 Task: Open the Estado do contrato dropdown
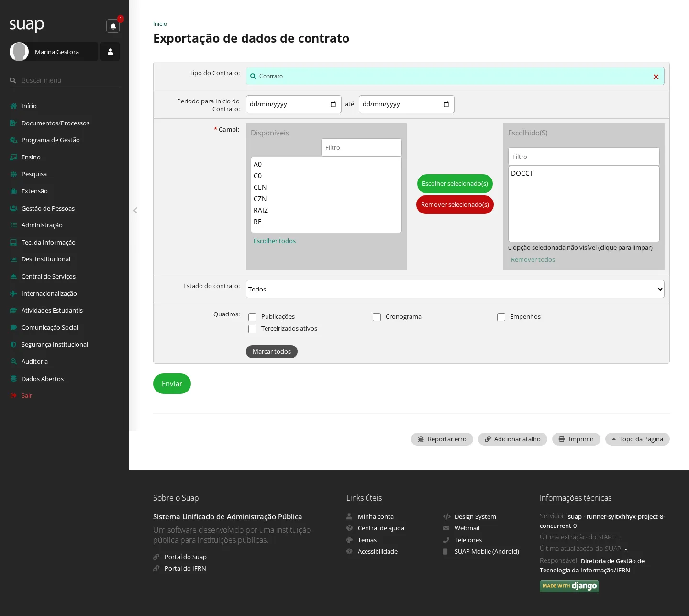click(455, 289)
